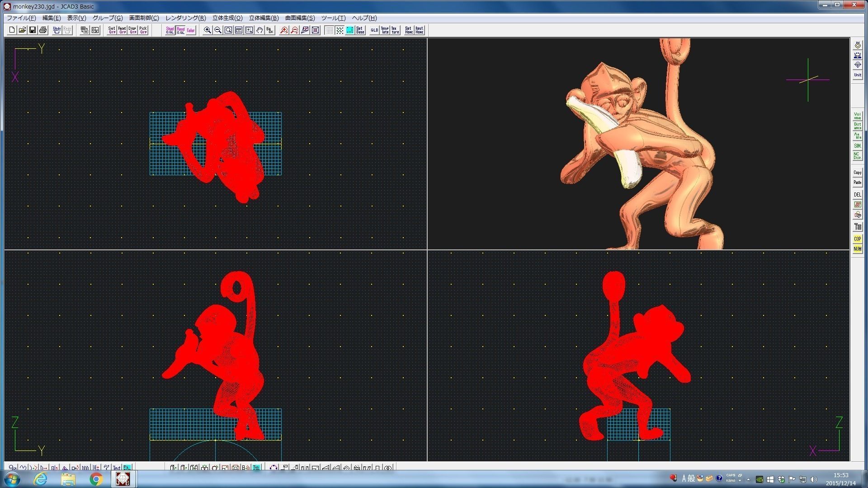Image resolution: width=868 pixels, height=488 pixels.
Task: Click the tree structure icon in sidebar
Action: [858, 227]
